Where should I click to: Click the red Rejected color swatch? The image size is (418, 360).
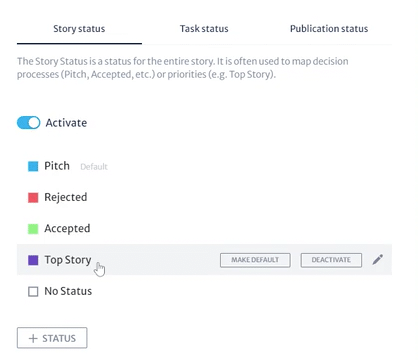33,197
